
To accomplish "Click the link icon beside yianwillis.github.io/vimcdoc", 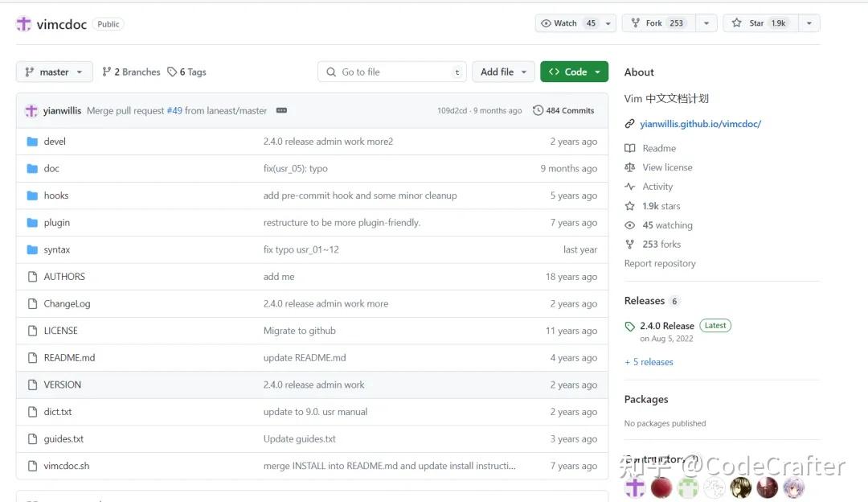I will [x=629, y=123].
